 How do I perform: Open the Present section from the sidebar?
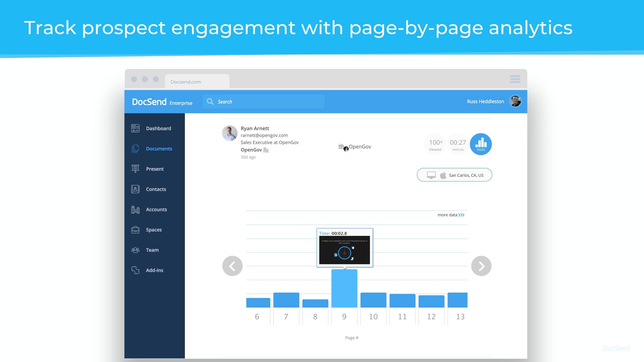coord(135,169)
